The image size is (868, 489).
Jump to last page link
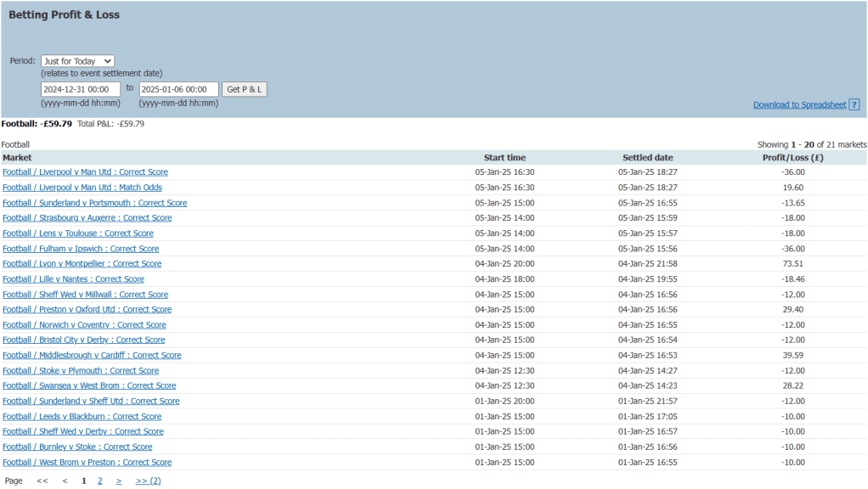point(148,481)
